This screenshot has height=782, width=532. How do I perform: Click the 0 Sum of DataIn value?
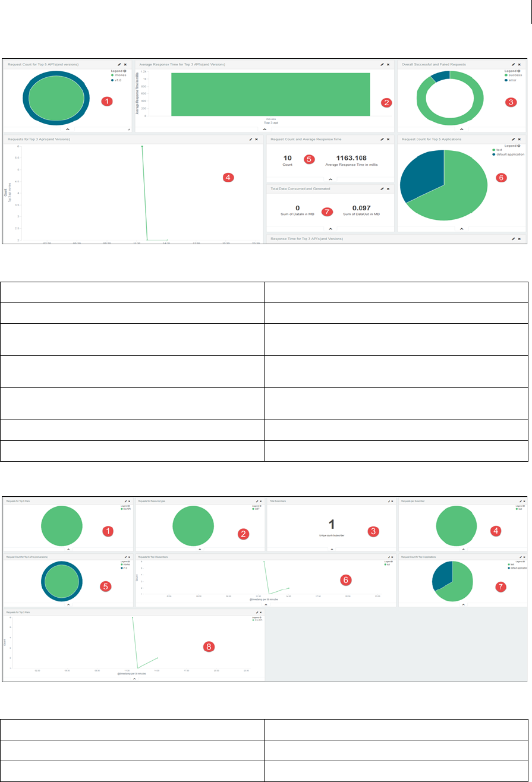tap(297, 208)
